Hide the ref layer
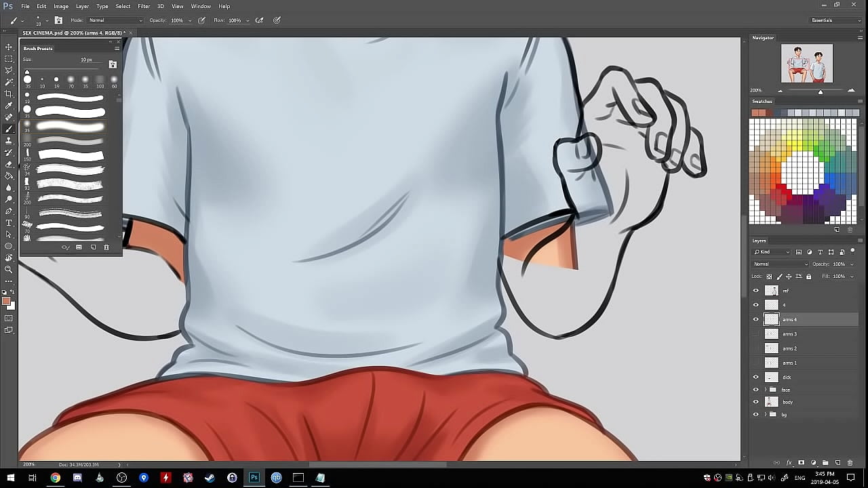The height and width of the screenshot is (488, 868). point(756,291)
